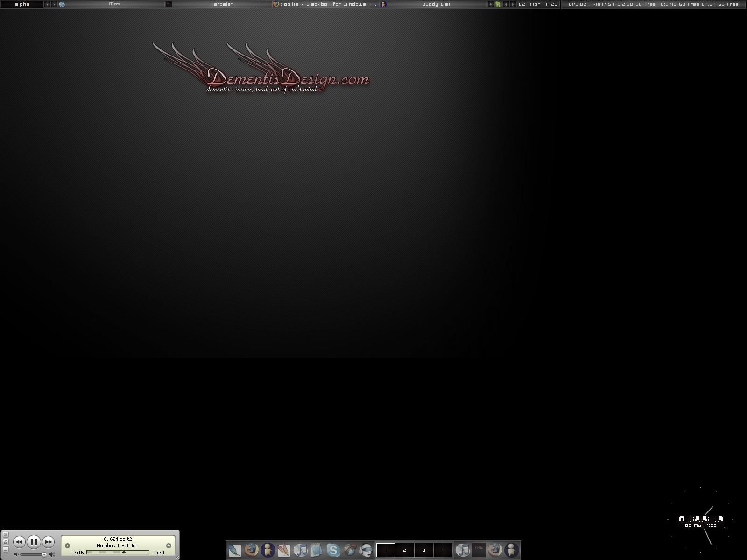
Task: Click the dimmed iTunes icon right of pager
Action: tap(462, 550)
